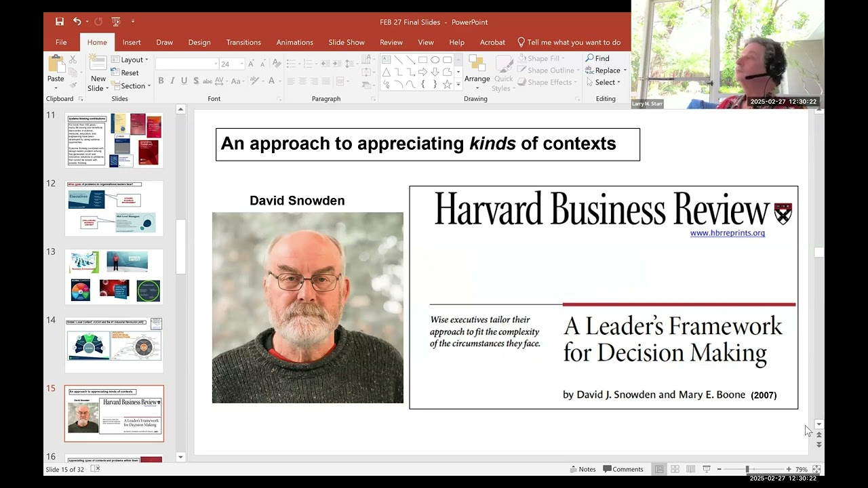
Task: Toggle Italic formatting
Action: (x=172, y=81)
